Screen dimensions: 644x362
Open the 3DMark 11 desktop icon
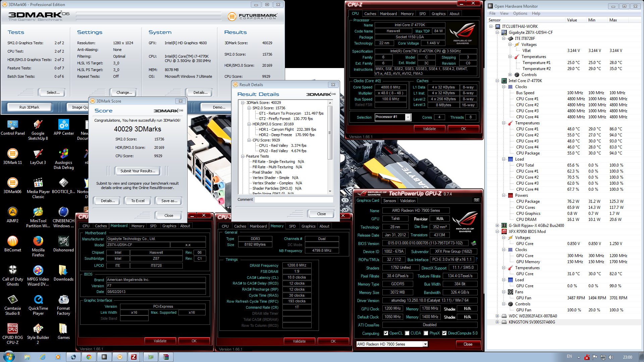click(12, 154)
